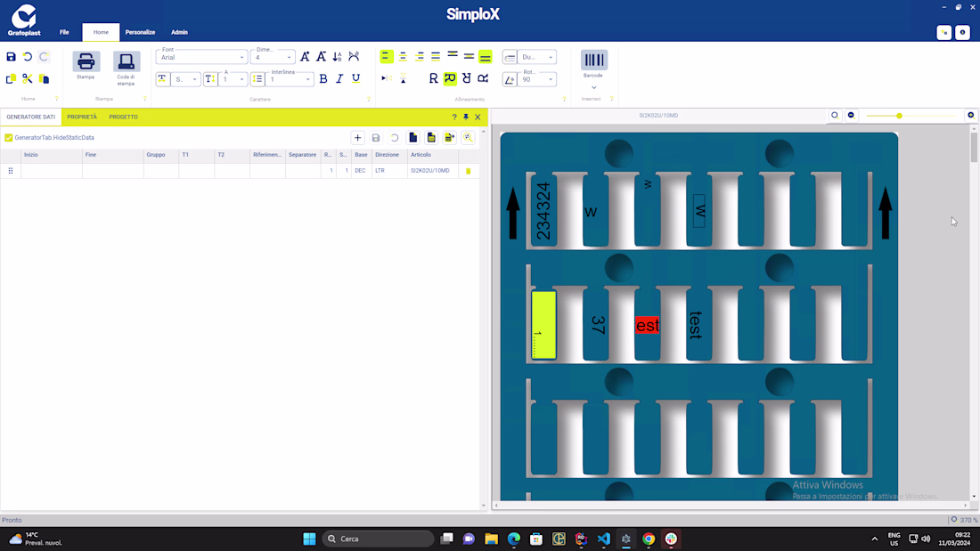980x551 pixels.
Task: Click the magnifier search icon in generator toolbar
Action: point(468,138)
